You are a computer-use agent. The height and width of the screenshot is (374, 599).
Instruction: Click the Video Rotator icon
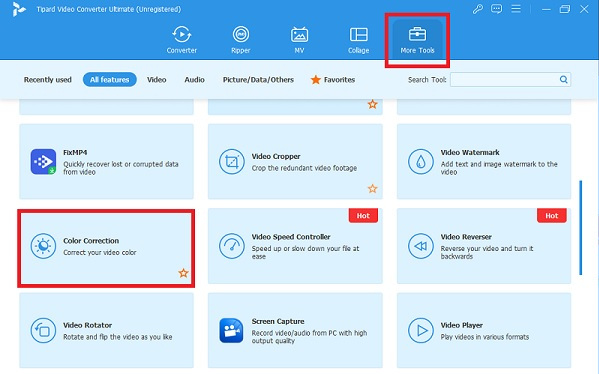[x=43, y=330]
